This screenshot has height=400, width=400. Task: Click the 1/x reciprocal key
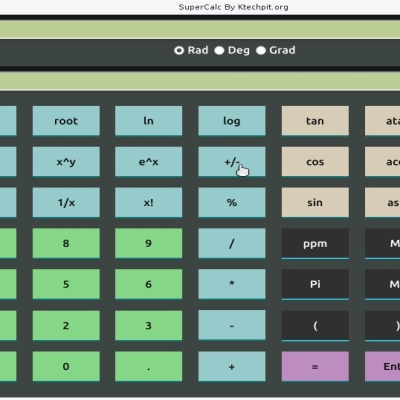tap(66, 202)
